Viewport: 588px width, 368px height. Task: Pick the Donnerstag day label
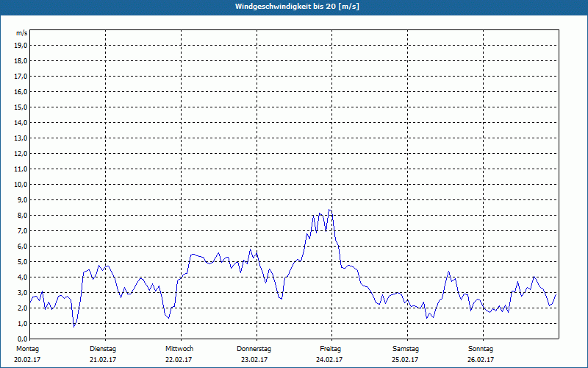click(254, 348)
